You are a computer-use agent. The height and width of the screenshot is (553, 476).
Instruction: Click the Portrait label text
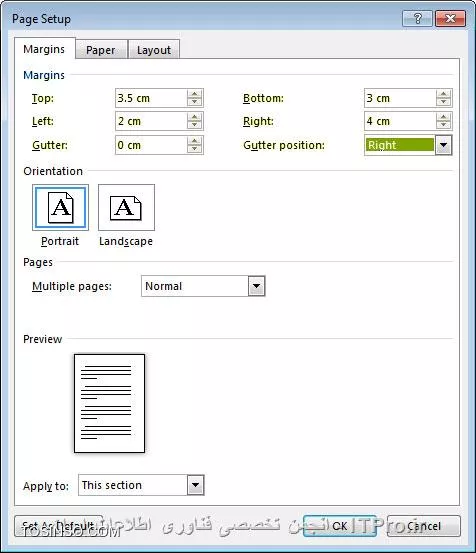60,241
